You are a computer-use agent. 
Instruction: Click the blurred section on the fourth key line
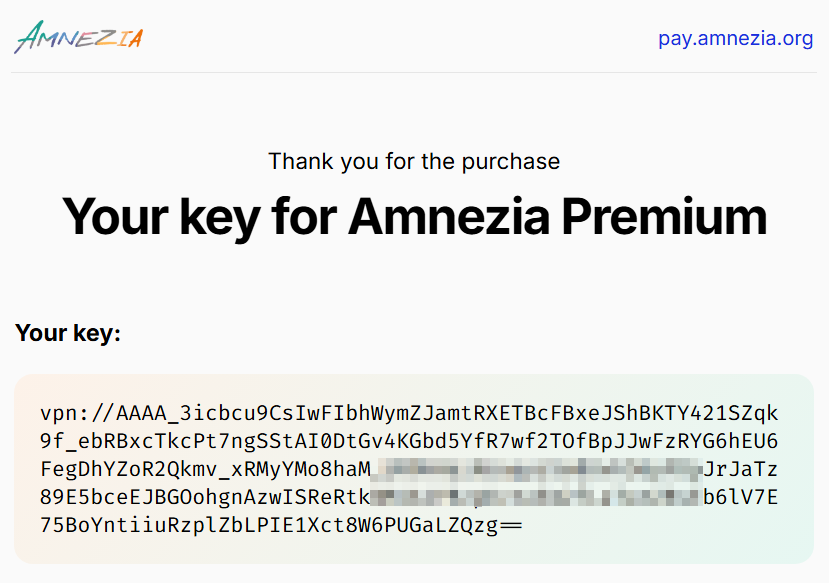point(537,497)
